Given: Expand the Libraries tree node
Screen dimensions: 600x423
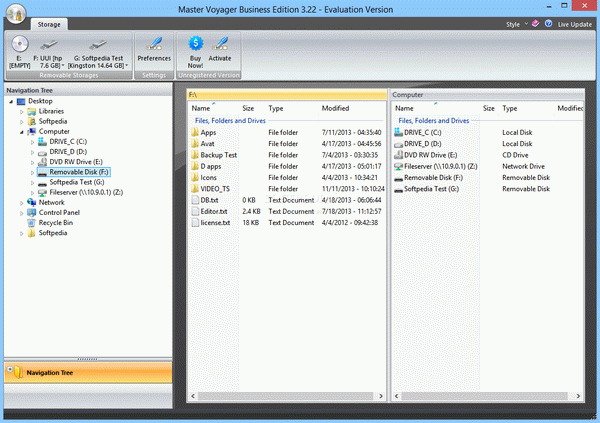Looking at the screenshot, I should pyautogui.click(x=21, y=111).
